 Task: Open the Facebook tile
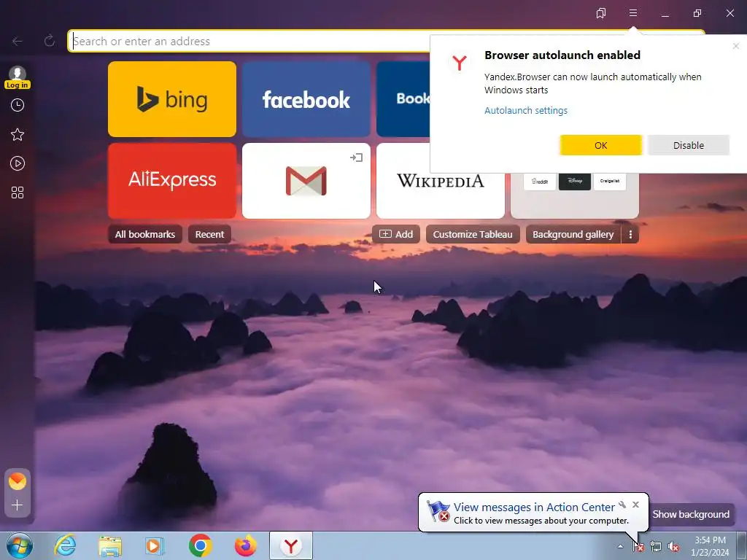306,99
